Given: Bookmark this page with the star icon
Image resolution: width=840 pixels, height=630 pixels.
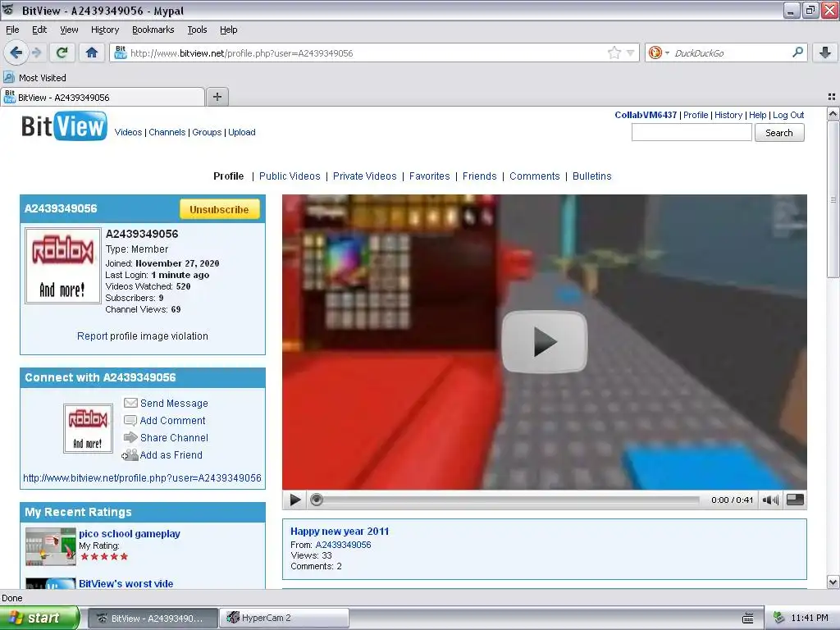Looking at the screenshot, I should coord(614,52).
